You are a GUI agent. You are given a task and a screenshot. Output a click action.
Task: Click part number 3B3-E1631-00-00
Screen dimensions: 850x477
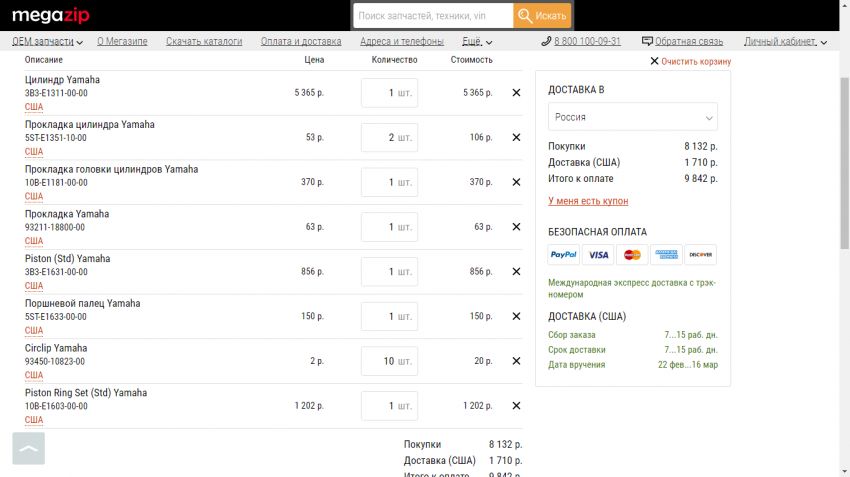pyautogui.click(x=56, y=272)
